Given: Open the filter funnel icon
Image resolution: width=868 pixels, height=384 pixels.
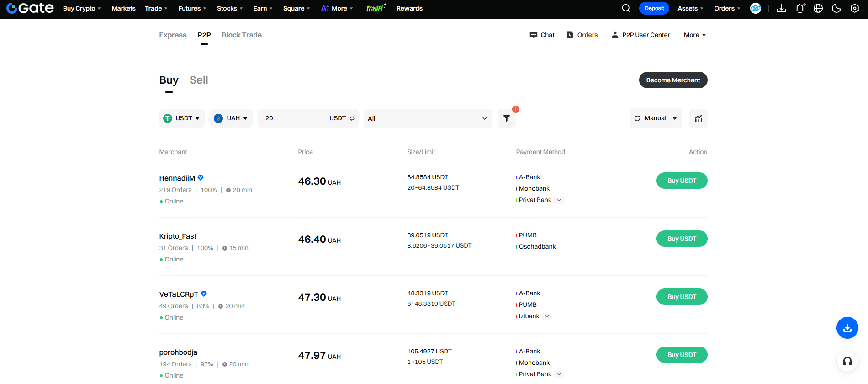Looking at the screenshot, I should coord(507,118).
